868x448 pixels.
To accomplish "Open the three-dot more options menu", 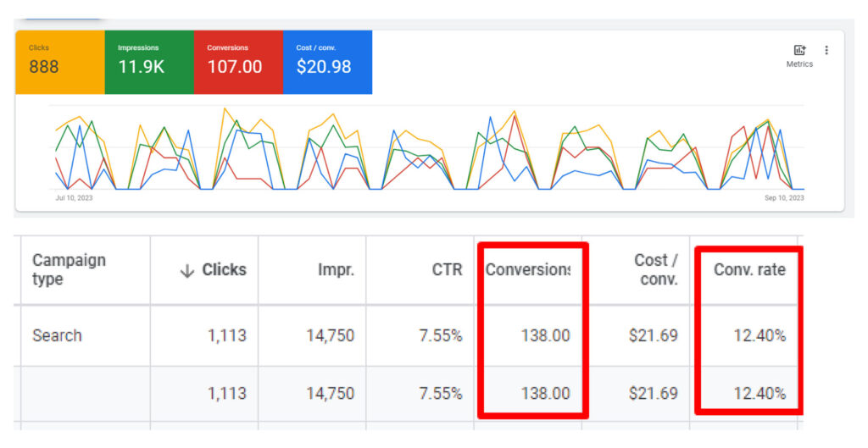I will tap(826, 51).
